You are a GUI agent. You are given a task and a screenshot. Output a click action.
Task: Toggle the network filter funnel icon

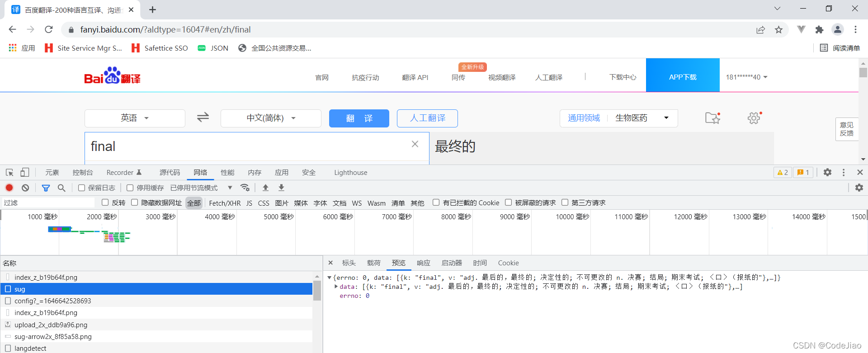[46, 188]
